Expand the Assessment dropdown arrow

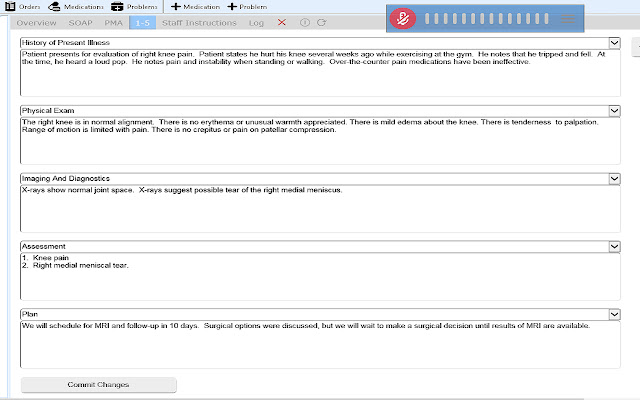[x=614, y=247]
